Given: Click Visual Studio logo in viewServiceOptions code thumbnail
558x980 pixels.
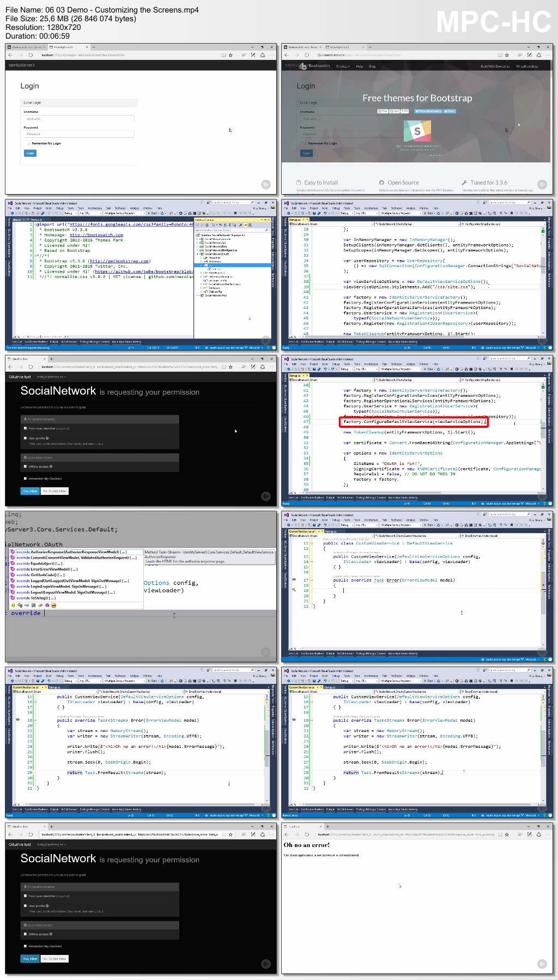Looking at the screenshot, I should (x=286, y=203).
